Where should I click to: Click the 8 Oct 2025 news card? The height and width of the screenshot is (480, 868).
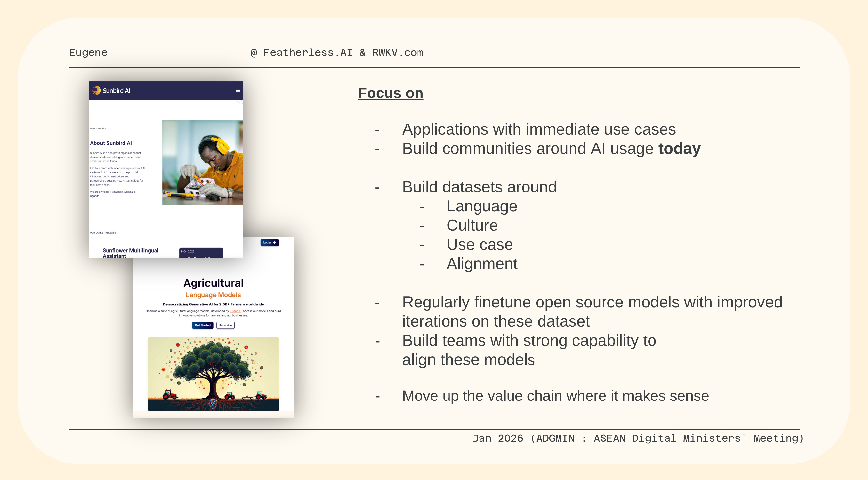(x=201, y=253)
